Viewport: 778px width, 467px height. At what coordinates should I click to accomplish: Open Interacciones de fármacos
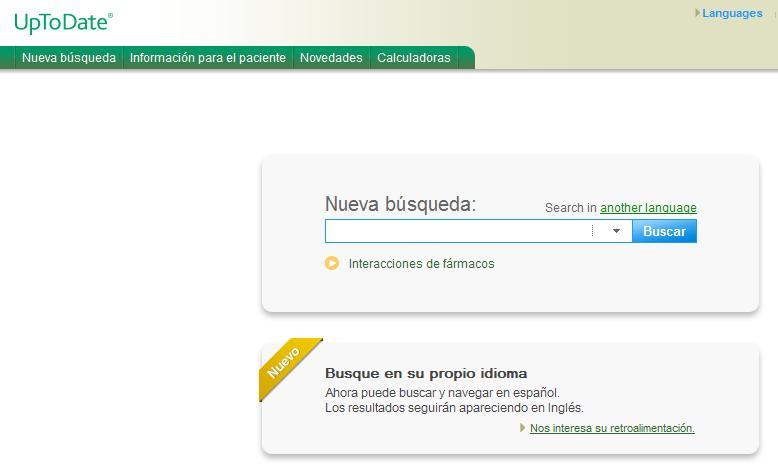point(421,264)
